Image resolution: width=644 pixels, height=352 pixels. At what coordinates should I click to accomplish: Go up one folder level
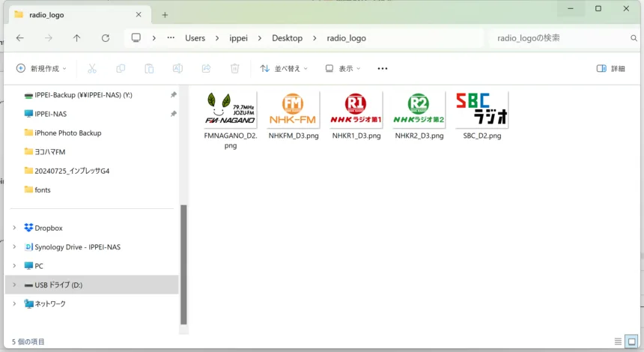pos(77,38)
